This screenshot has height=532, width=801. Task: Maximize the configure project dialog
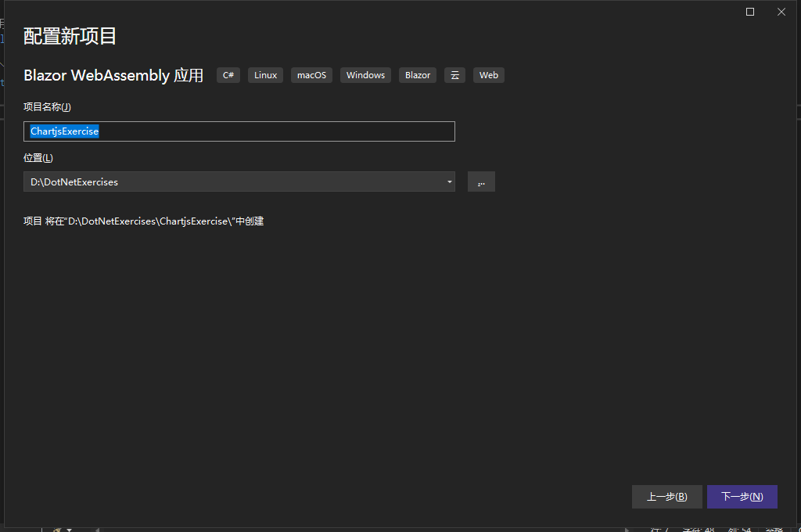pos(750,12)
